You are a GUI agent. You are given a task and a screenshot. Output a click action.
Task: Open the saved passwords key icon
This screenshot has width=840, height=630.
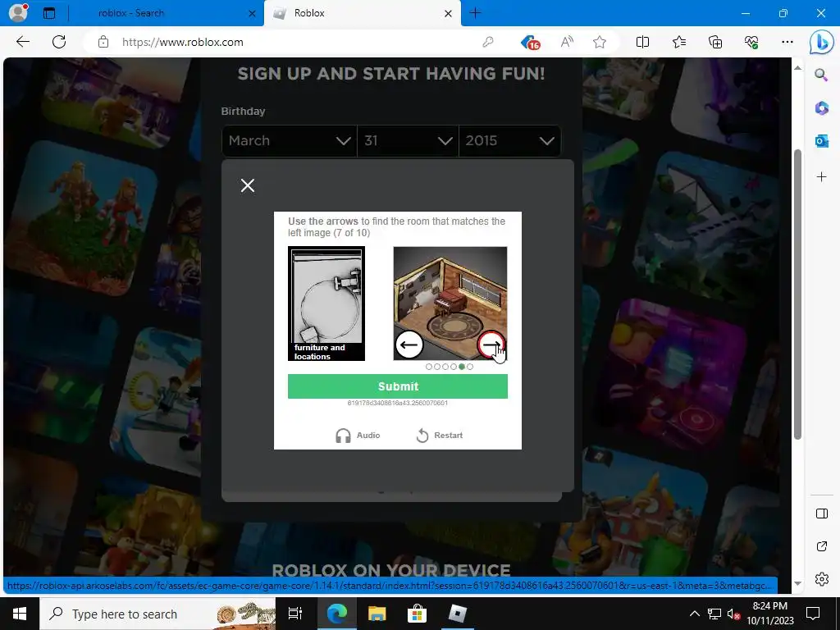tap(487, 42)
